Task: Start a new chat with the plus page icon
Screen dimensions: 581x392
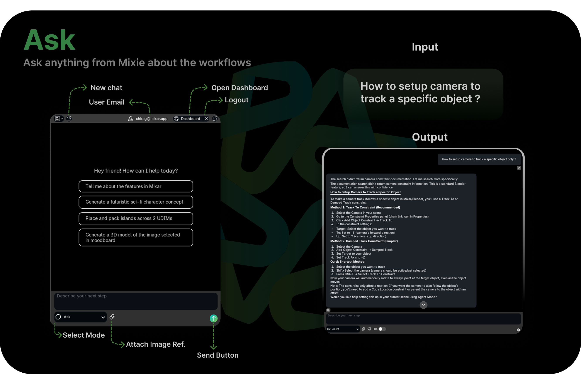Action: pyautogui.click(x=69, y=119)
